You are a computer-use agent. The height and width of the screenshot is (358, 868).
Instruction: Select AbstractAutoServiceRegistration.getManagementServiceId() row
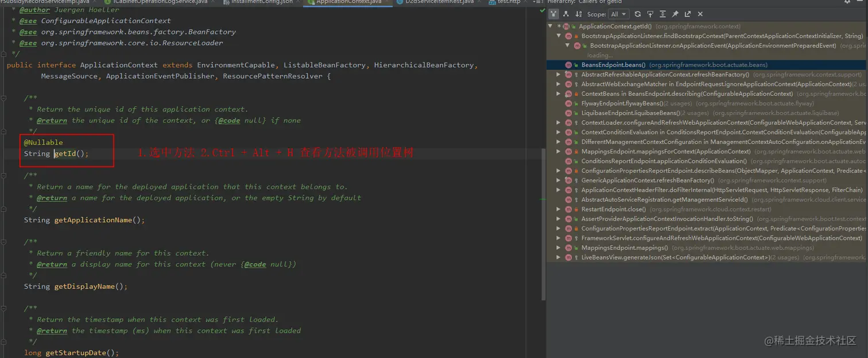[x=707, y=199]
